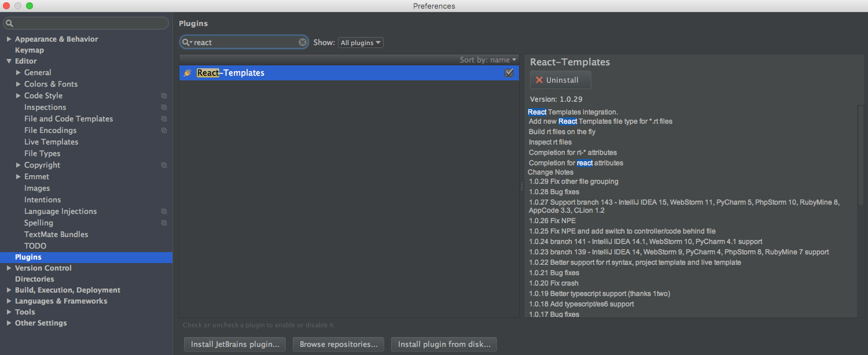This screenshot has height=355, width=868.
Task: Expand the Code Style arrow
Action: click(x=19, y=96)
